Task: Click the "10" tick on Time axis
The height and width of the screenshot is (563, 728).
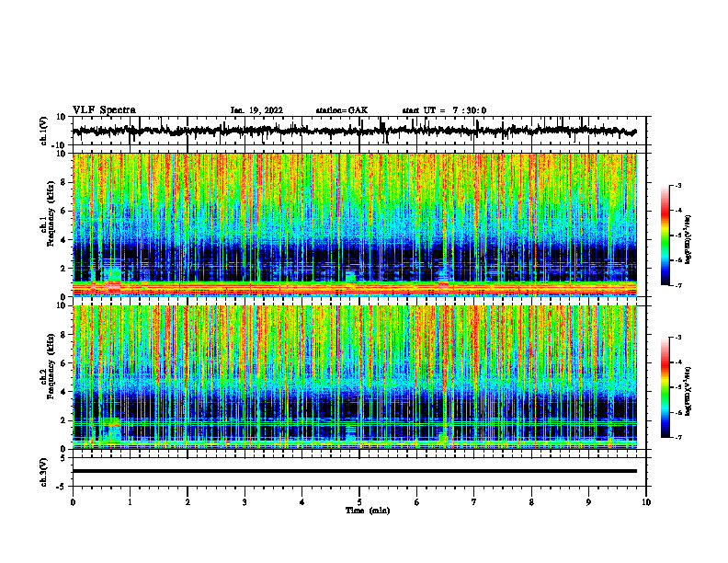Action: (646, 502)
